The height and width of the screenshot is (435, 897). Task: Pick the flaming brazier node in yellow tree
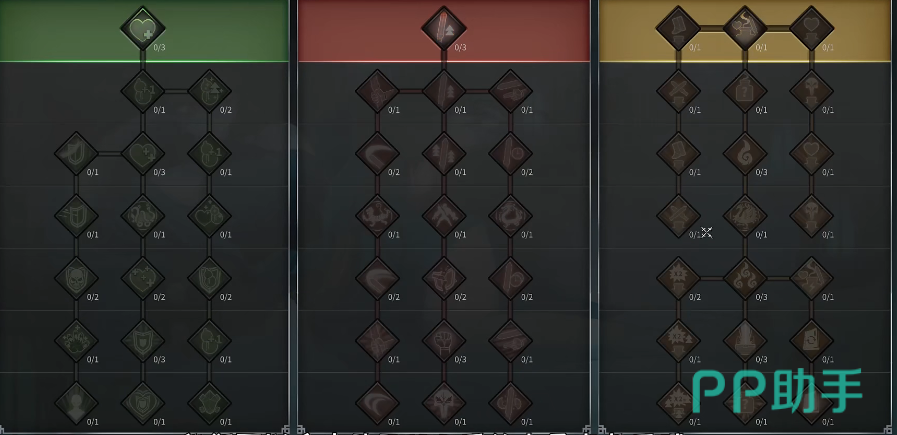coord(745,341)
